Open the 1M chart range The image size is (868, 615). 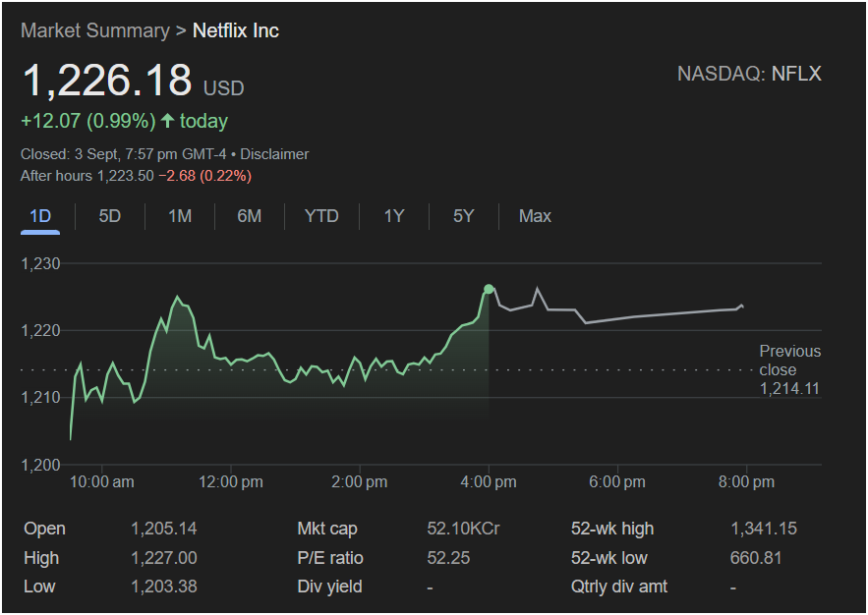tap(180, 216)
